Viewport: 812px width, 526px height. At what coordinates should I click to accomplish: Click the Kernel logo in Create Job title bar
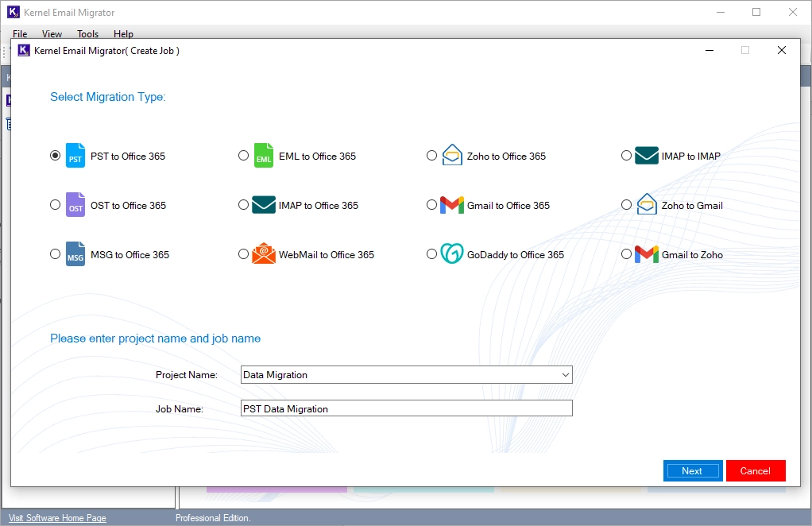click(x=24, y=50)
